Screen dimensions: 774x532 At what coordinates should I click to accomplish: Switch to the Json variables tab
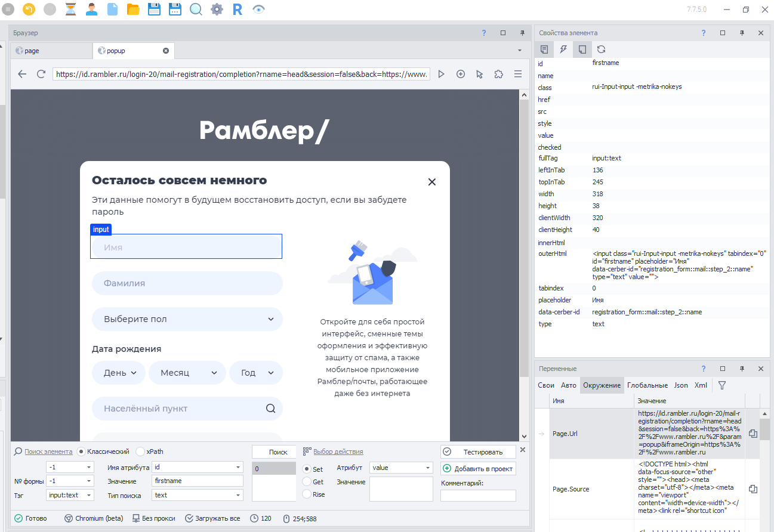coord(681,385)
